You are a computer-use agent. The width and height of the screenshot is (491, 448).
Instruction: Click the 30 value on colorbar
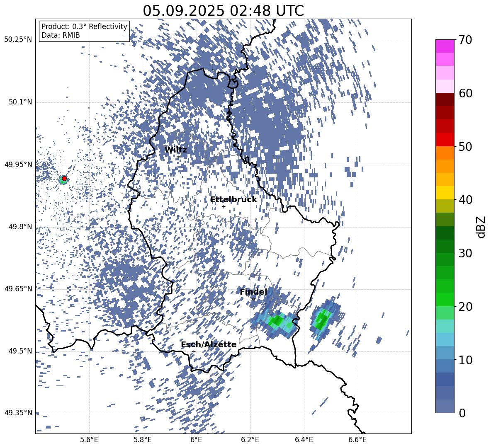(465, 253)
